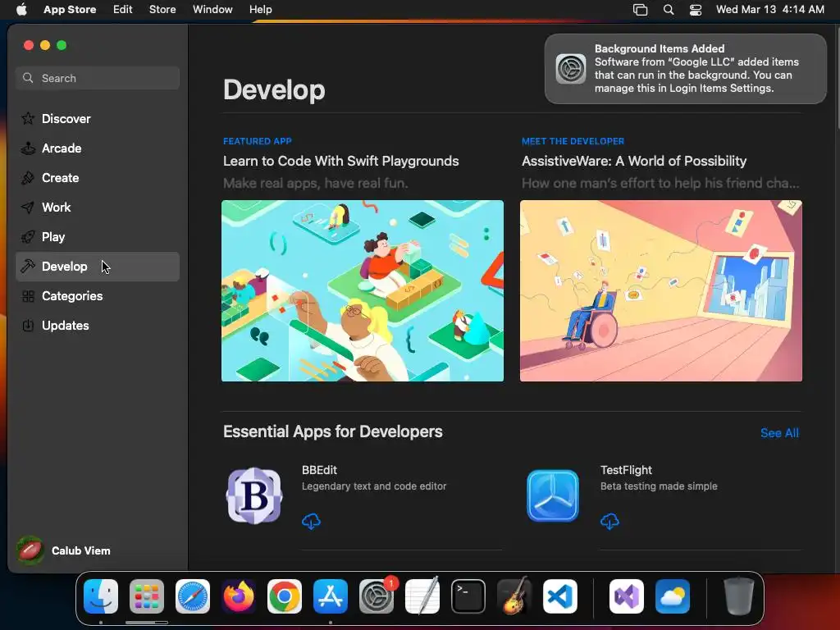Download TestFlight with cloud icon

[x=609, y=521]
